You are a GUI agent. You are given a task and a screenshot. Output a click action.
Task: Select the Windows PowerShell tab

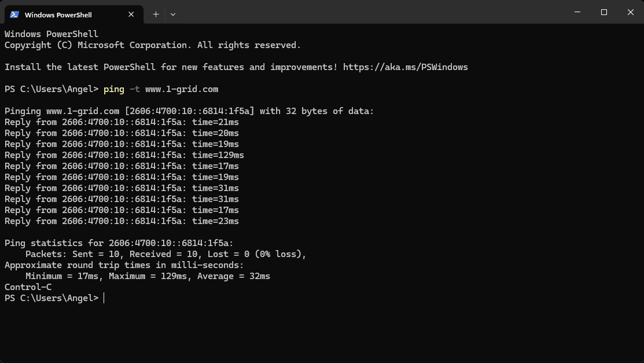[64, 14]
